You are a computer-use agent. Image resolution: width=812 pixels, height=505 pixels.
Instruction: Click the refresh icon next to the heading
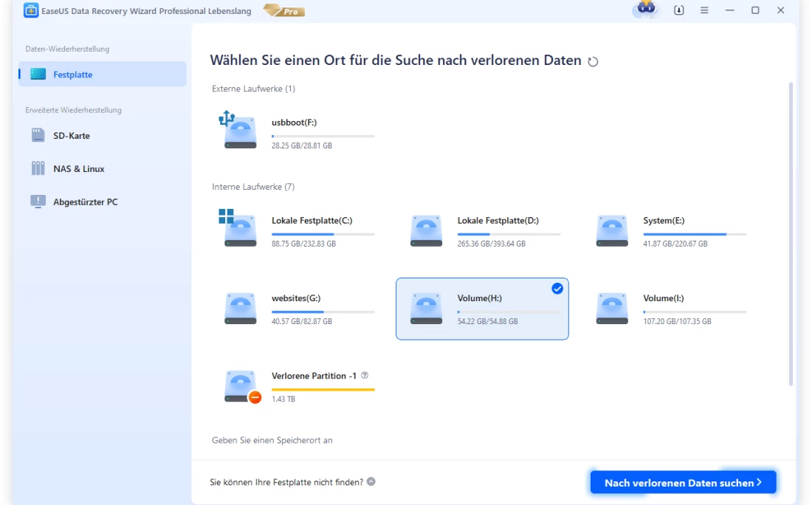point(593,62)
